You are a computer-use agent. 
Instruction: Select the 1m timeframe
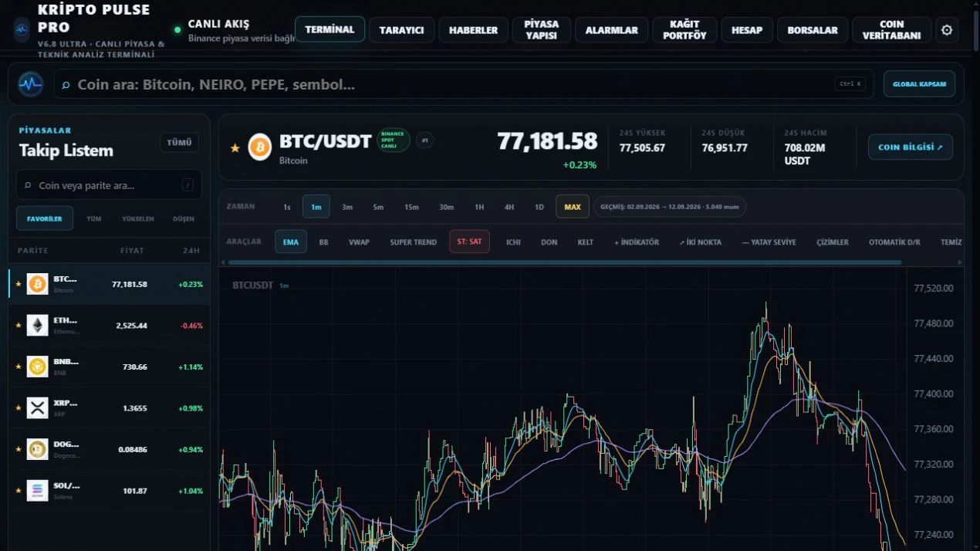[x=316, y=207]
